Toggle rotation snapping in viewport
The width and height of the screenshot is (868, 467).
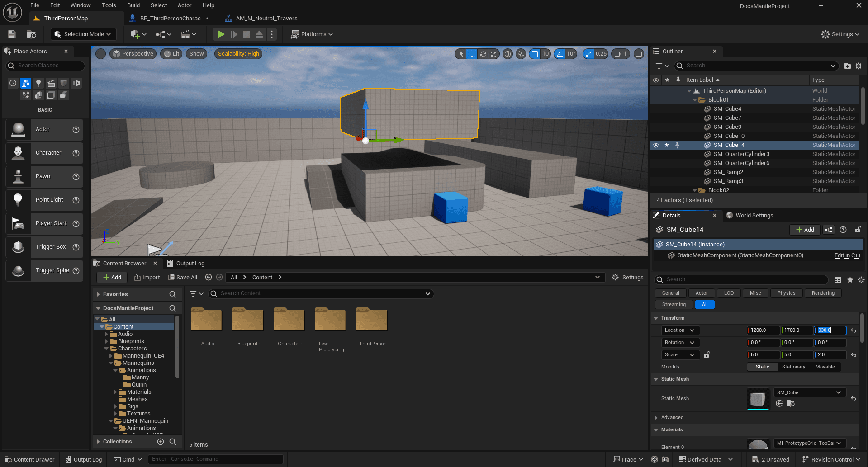point(560,54)
